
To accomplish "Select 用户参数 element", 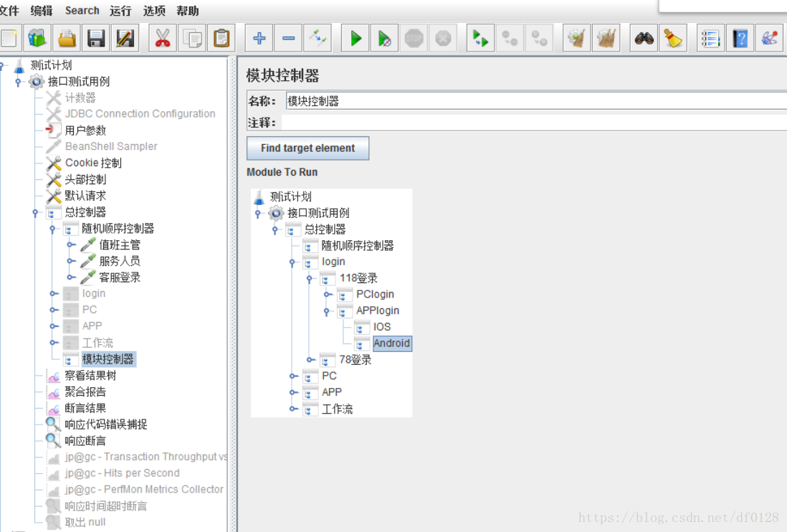I will 85,130.
